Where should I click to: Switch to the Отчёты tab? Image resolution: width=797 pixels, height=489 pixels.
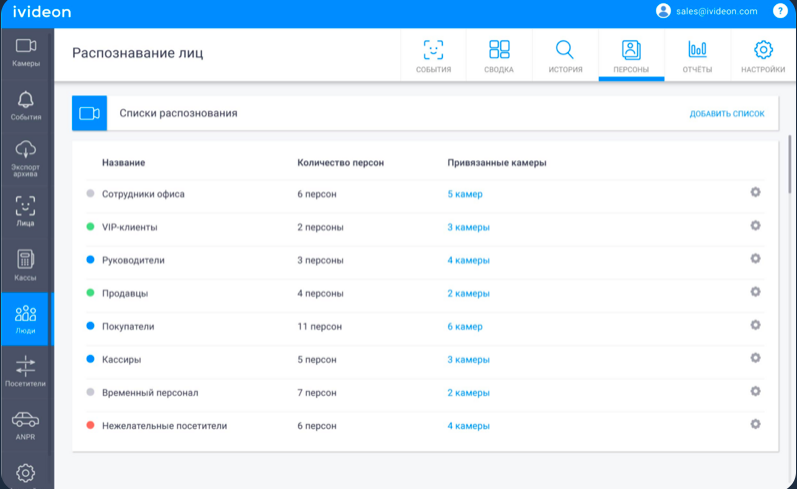(697, 55)
